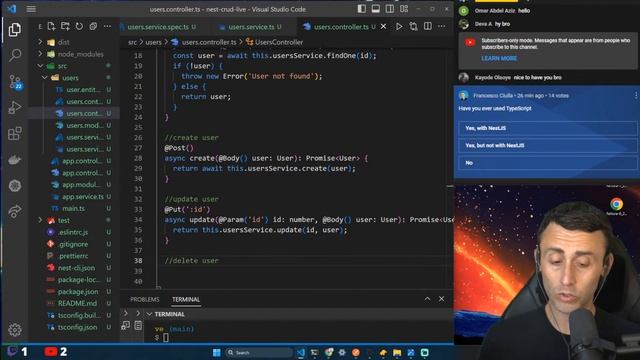Click users folder in the breadcrumb

[153, 42]
